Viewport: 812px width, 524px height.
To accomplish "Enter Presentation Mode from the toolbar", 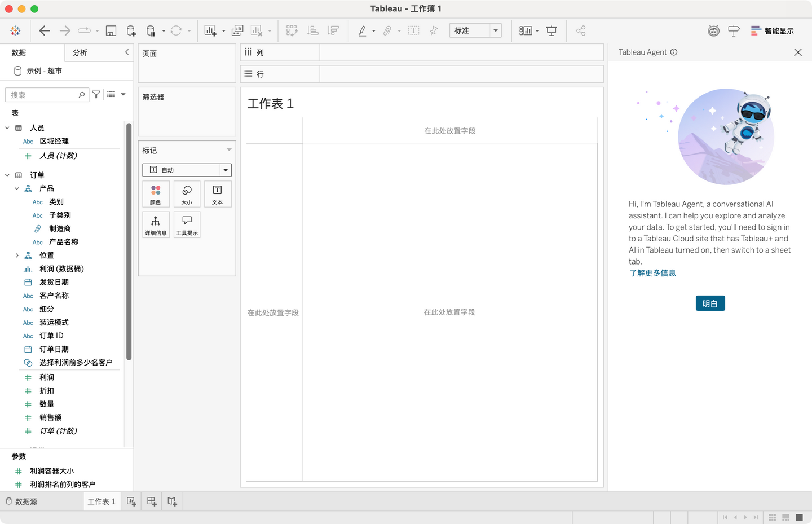I will (551, 30).
